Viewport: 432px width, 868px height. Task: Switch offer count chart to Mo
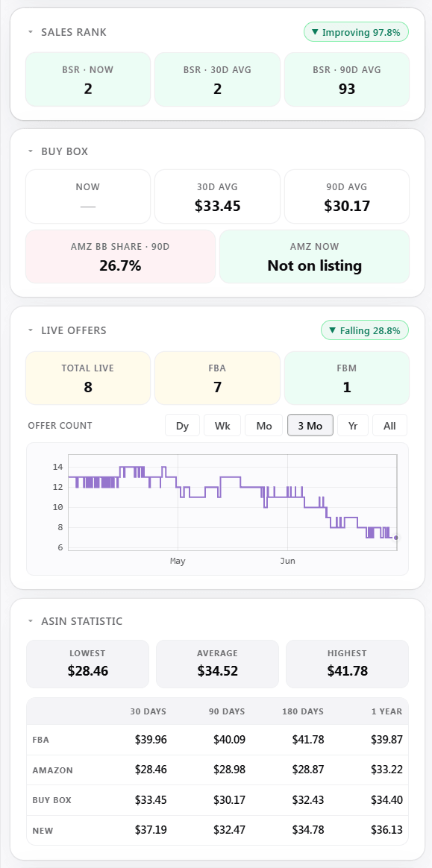[264, 425]
